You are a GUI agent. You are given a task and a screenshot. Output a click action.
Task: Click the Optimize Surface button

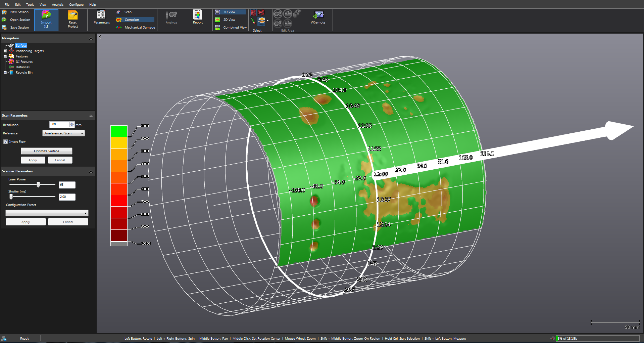point(46,151)
